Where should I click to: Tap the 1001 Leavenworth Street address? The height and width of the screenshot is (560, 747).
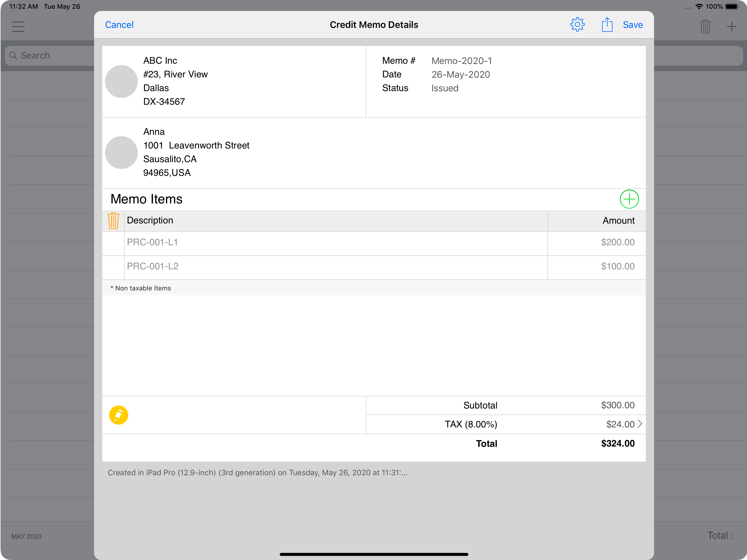click(x=196, y=145)
